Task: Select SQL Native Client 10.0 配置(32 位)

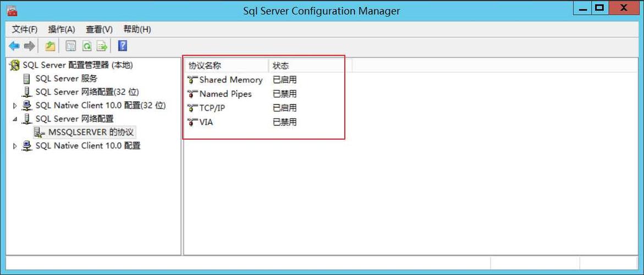Action: point(101,106)
